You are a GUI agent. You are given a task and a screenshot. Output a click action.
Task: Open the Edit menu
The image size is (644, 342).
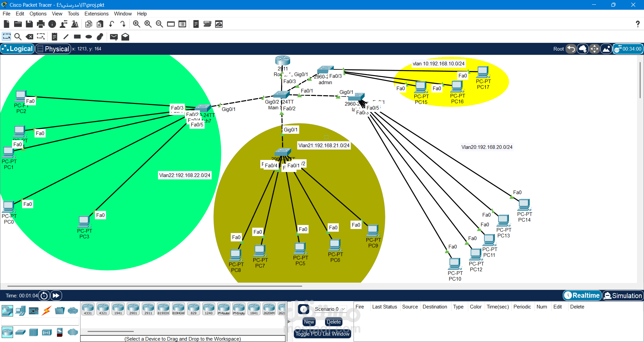click(20, 14)
